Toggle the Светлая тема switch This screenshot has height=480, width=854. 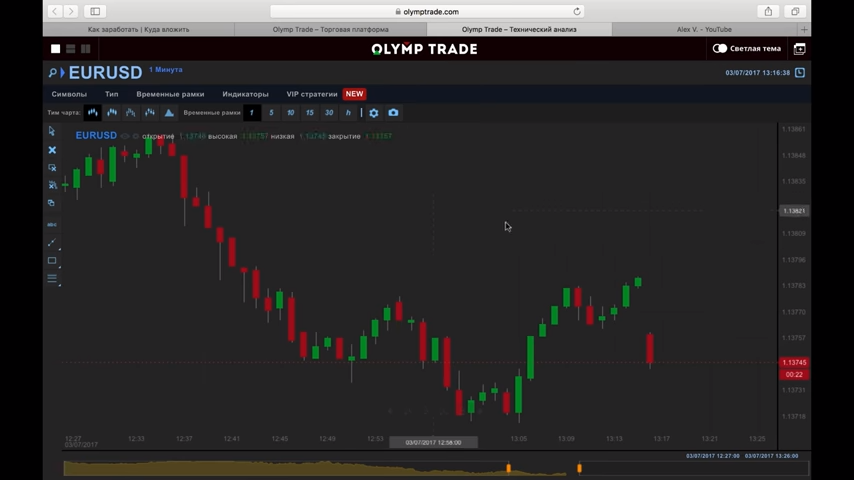pos(719,48)
